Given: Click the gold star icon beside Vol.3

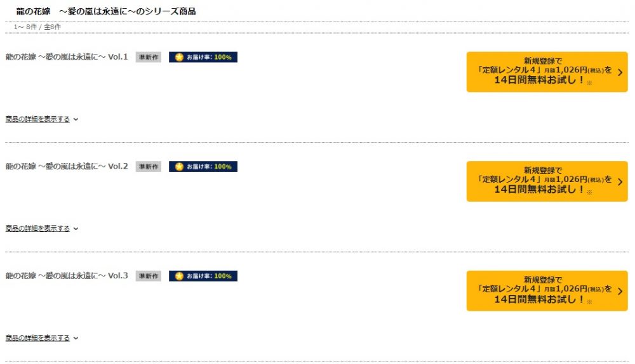Looking at the screenshot, I should pos(179,276).
